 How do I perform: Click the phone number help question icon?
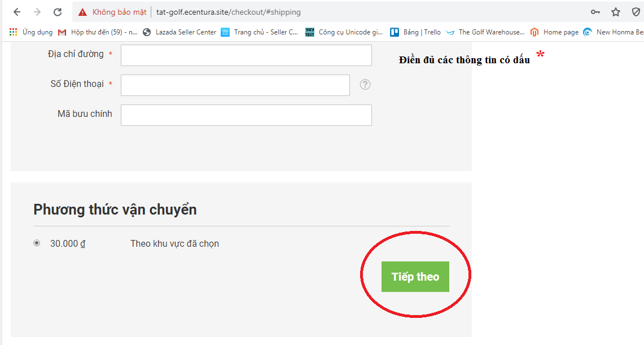[x=365, y=85]
